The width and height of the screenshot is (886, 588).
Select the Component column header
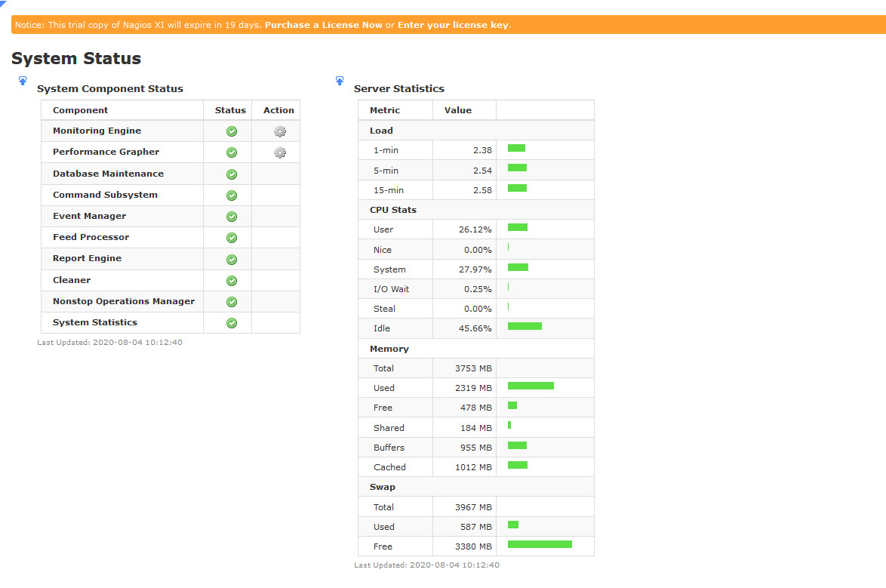[x=81, y=110]
